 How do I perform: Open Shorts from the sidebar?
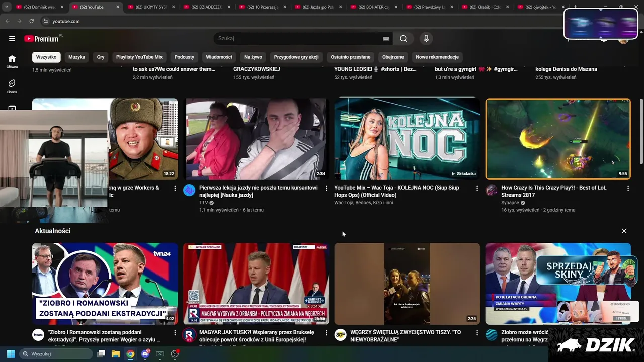12,86
